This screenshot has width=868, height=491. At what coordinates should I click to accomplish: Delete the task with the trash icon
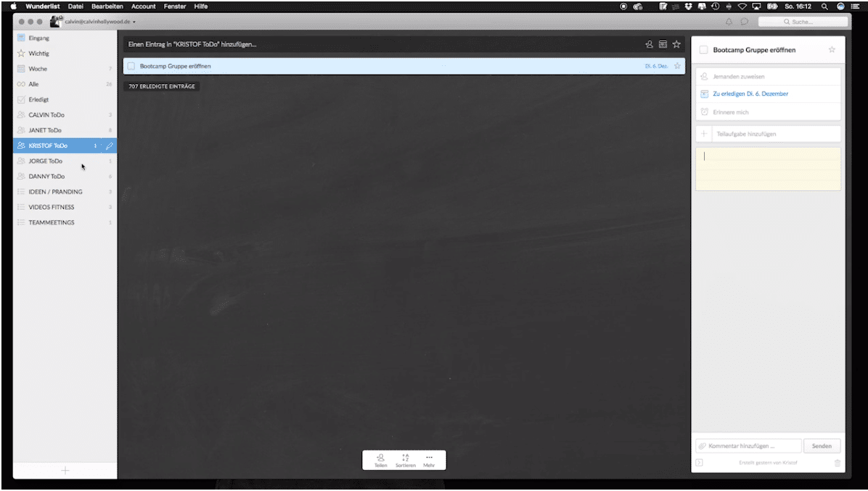[837, 463]
